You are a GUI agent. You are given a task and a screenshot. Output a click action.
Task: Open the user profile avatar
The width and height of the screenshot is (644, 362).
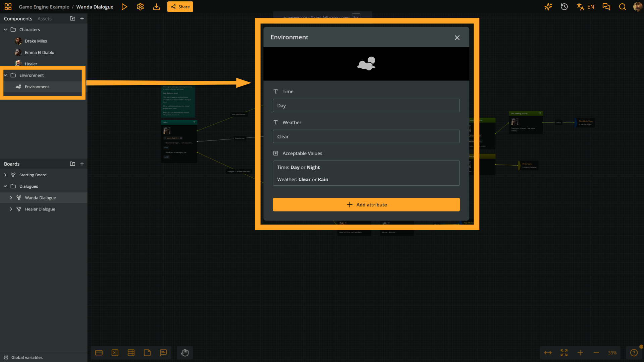click(x=637, y=7)
